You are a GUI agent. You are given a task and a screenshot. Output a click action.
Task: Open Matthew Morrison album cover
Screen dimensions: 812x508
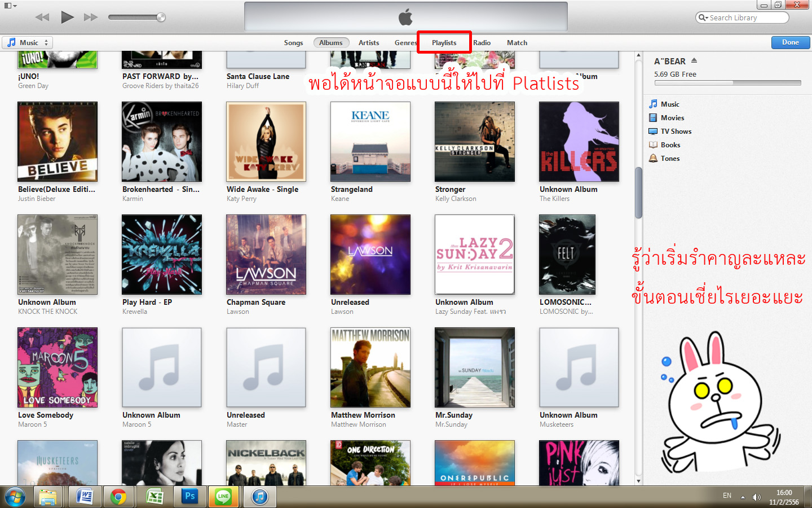click(x=370, y=367)
